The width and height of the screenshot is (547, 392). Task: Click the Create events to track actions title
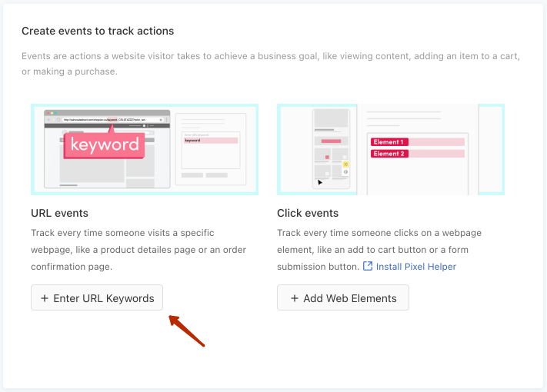98,32
